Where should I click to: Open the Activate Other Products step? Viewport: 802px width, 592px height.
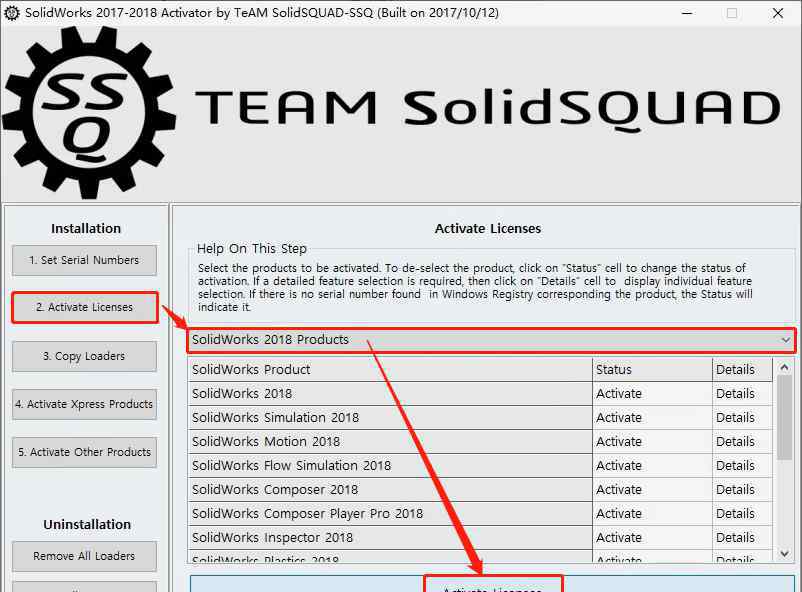[85, 452]
